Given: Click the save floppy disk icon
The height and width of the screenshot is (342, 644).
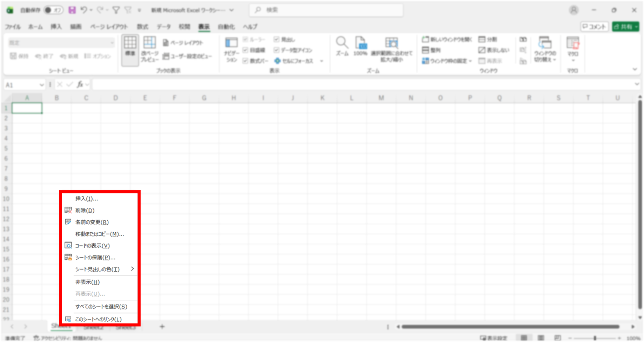Looking at the screenshot, I should (x=72, y=10).
